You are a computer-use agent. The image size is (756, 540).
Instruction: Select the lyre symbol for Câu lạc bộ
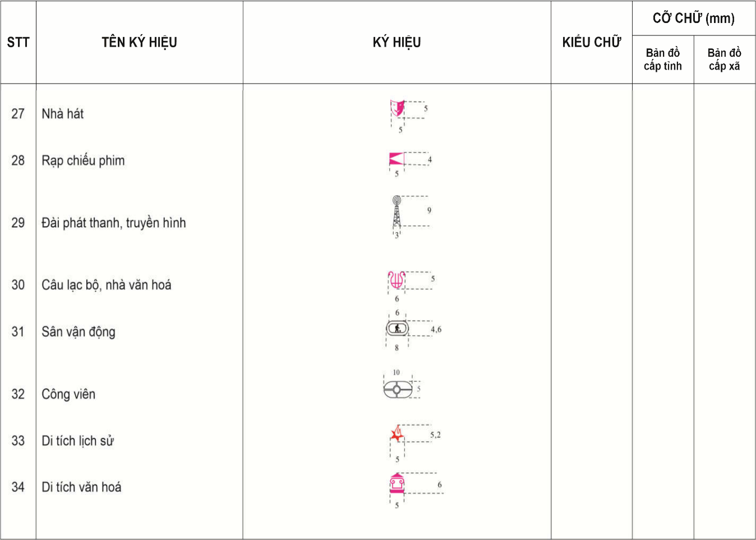(397, 280)
